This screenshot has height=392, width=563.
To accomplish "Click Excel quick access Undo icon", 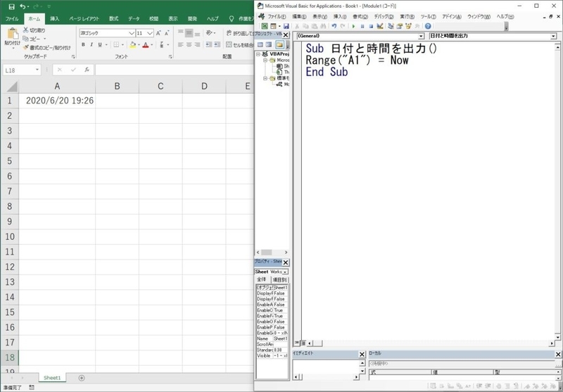I will (23, 6).
